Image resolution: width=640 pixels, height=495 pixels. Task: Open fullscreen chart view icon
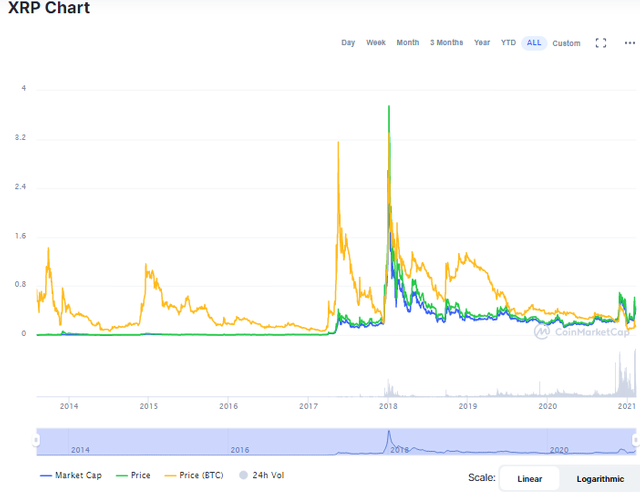(x=600, y=43)
